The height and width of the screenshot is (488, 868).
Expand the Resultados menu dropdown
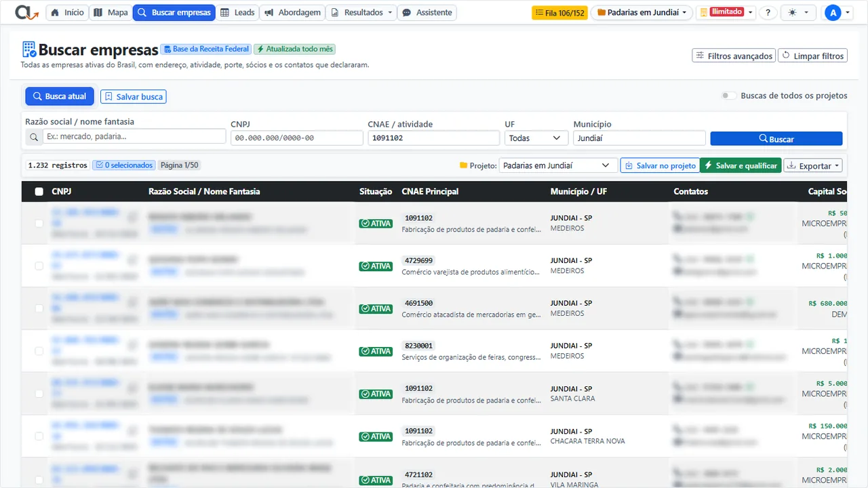(361, 12)
